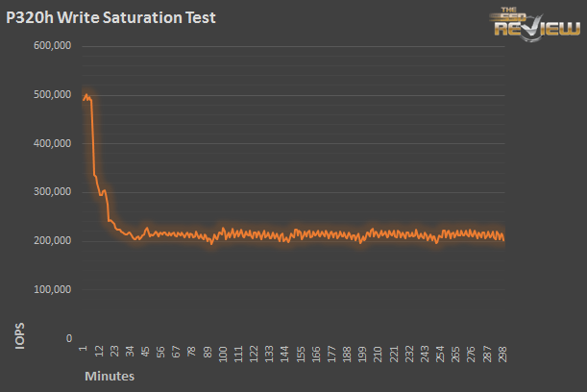The width and height of the screenshot is (587, 392).
Task: Click the 0 y-axis label
Action: 68,338
